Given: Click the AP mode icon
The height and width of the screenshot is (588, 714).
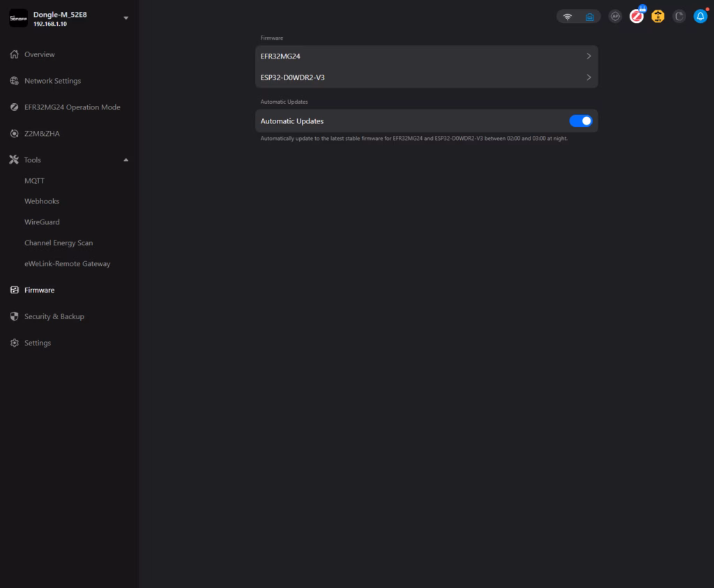Looking at the screenshot, I should coord(615,16).
